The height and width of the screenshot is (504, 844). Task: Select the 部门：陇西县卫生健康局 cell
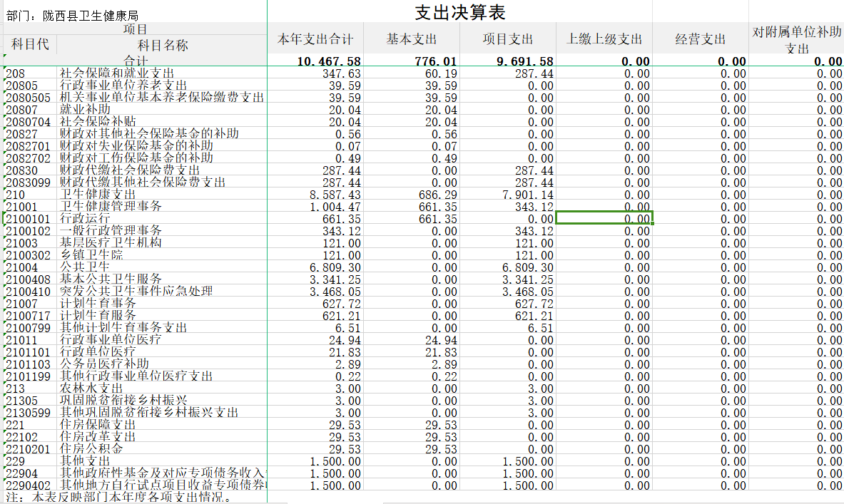(x=71, y=15)
